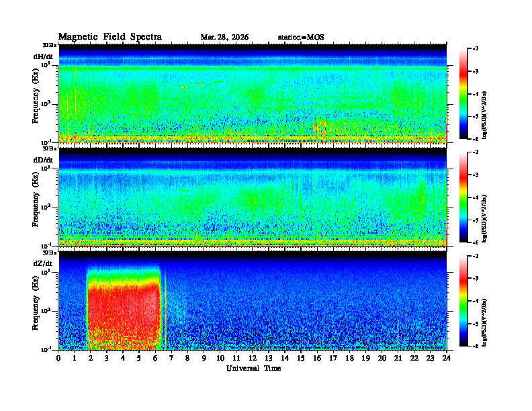The height and width of the screenshot is (411, 532).
Task: Click the log PSD axis title beside dZ/dt colorbar
Action: click(485, 322)
